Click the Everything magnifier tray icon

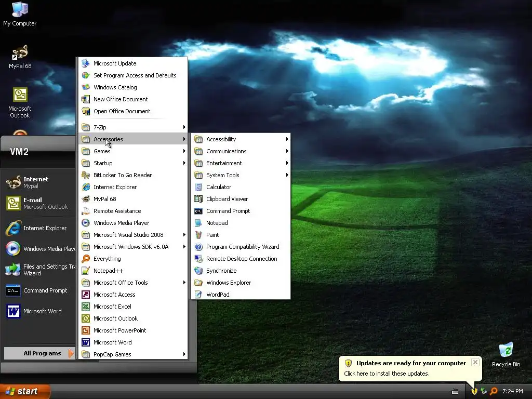494,391
